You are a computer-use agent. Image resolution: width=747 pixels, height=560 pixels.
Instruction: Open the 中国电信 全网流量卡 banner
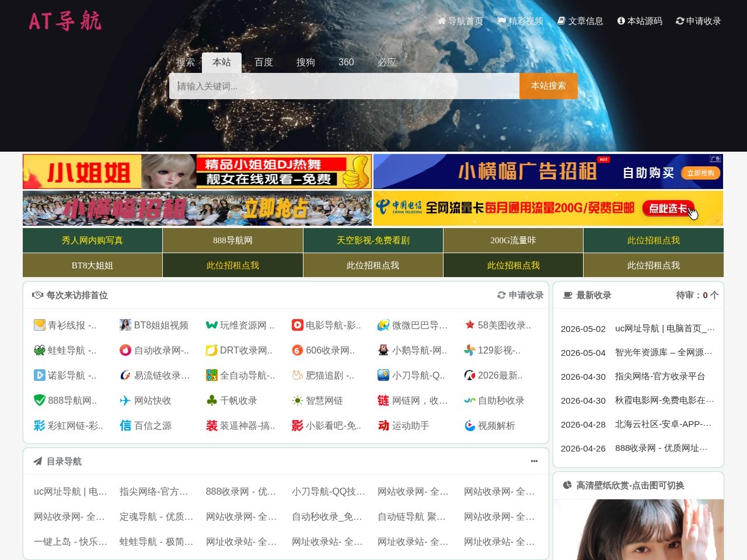click(549, 208)
